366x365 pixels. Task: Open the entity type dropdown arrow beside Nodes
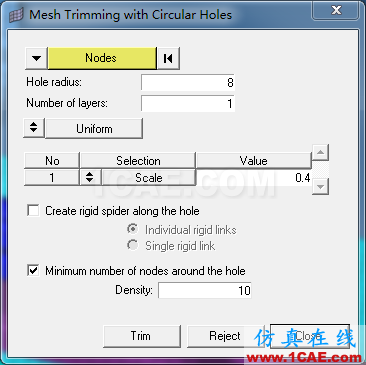(x=36, y=58)
